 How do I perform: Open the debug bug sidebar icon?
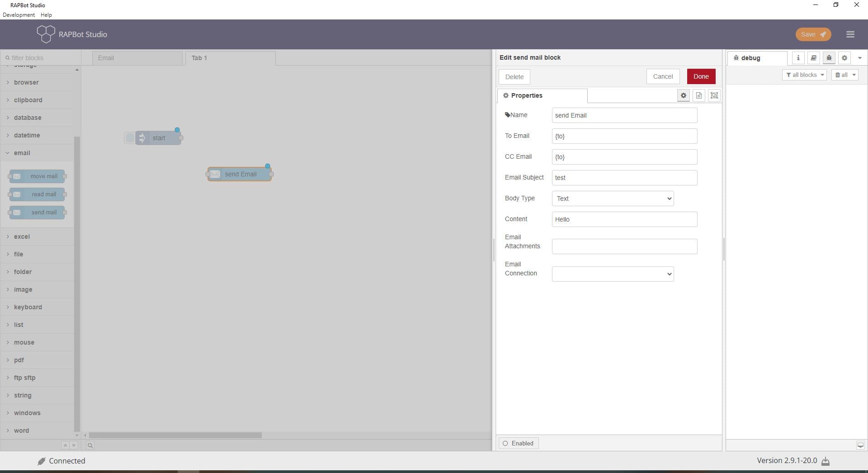coord(829,58)
